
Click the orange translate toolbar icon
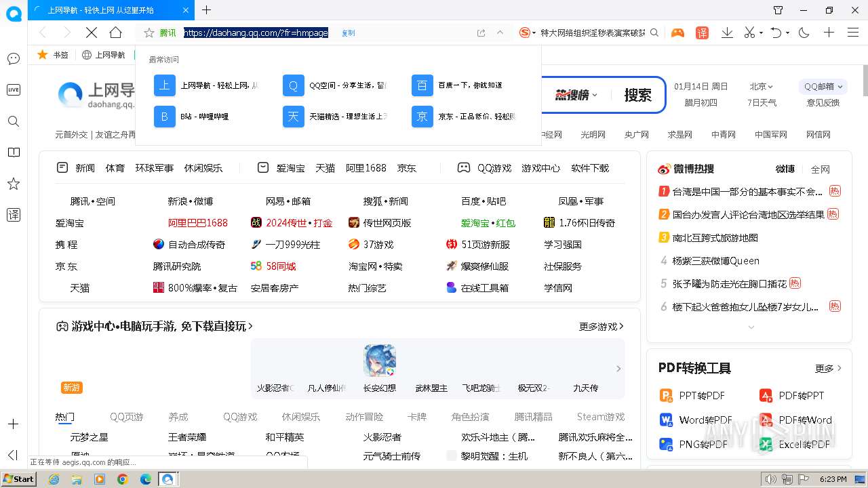(703, 33)
